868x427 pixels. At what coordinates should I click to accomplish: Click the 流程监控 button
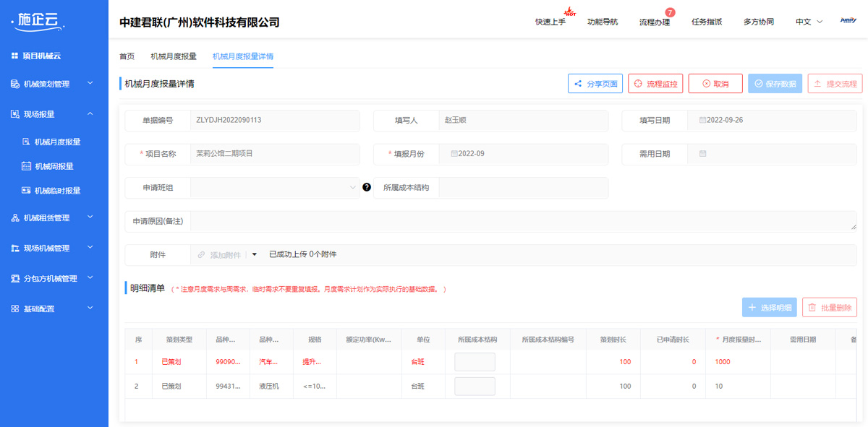tap(655, 84)
